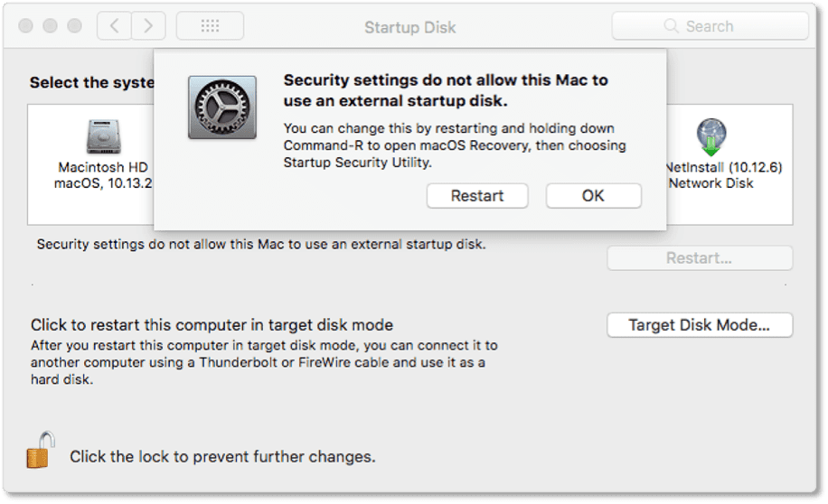This screenshot has height=504, width=828.
Task: Click the Macintosh HD label text
Action: click(103, 167)
